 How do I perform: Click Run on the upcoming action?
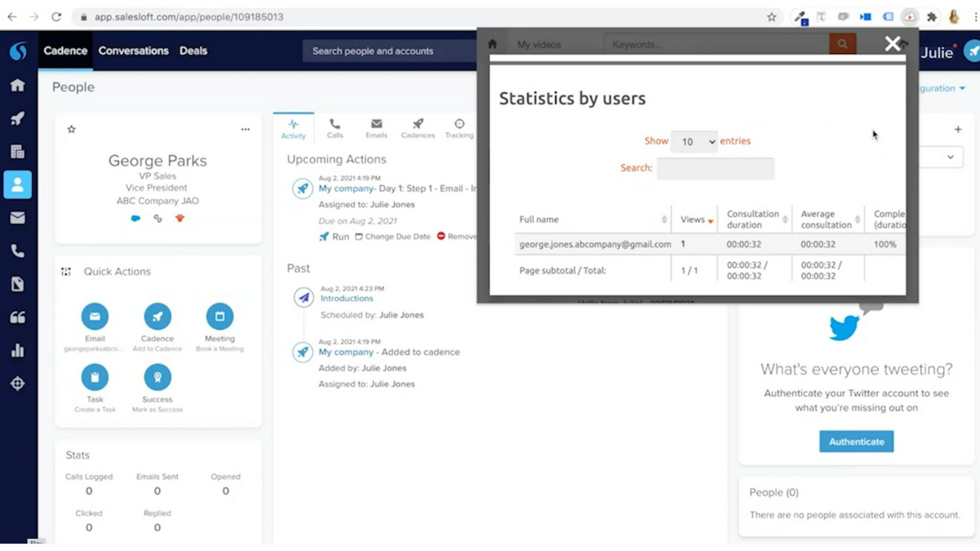click(334, 237)
